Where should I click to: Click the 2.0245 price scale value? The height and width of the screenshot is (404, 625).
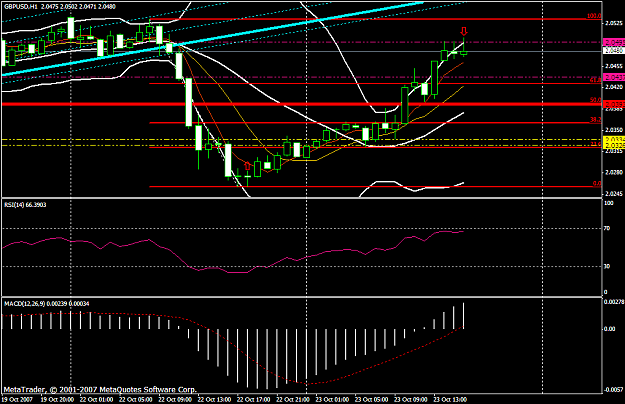tap(614, 194)
